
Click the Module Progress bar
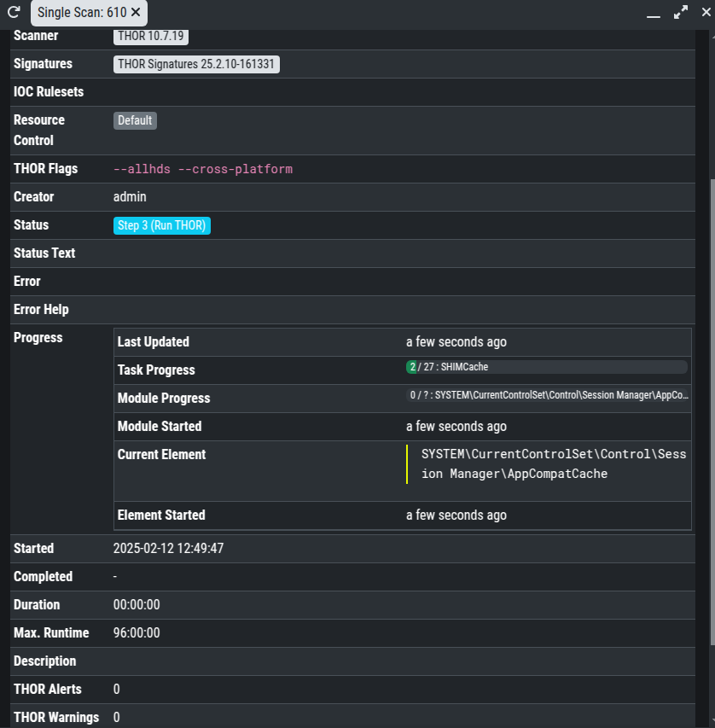coord(546,395)
